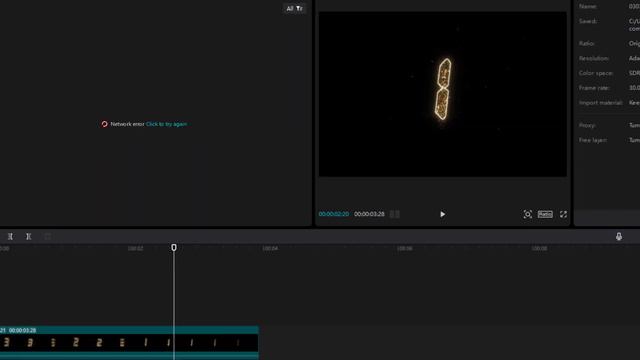Click the 00:04 ruler mark on timeline
The width and height of the screenshot is (640, 360).
[270, 248]
